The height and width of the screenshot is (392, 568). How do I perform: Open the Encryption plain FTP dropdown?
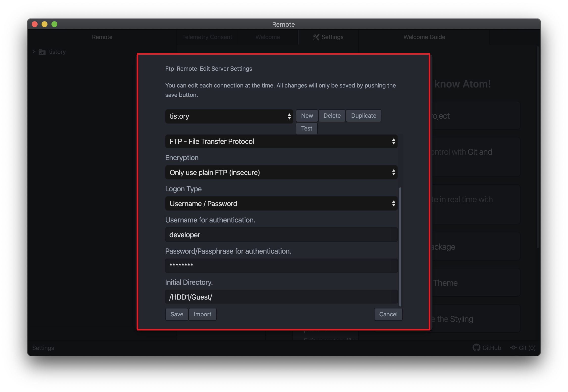coord(281,173)
